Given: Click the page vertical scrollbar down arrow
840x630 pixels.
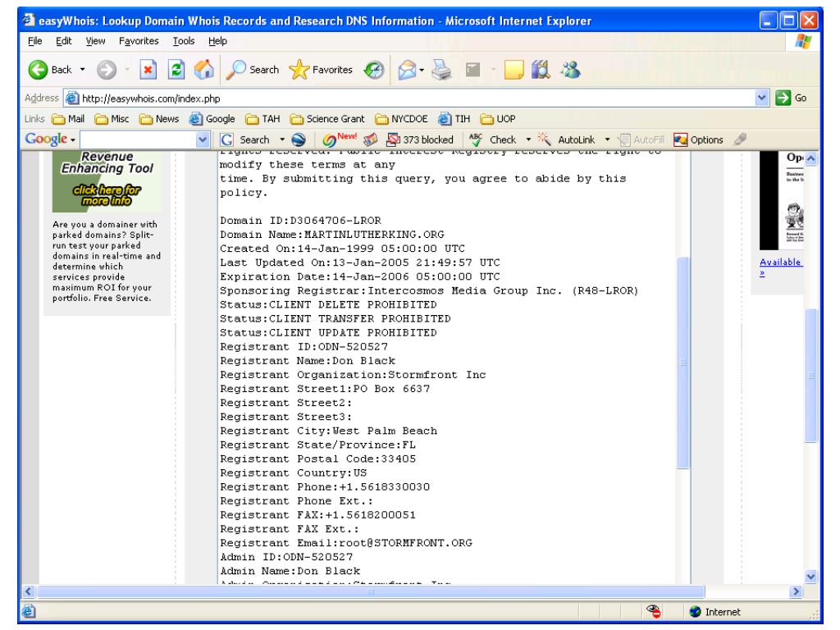Looking at the screenshot, I should coord(811,577).
